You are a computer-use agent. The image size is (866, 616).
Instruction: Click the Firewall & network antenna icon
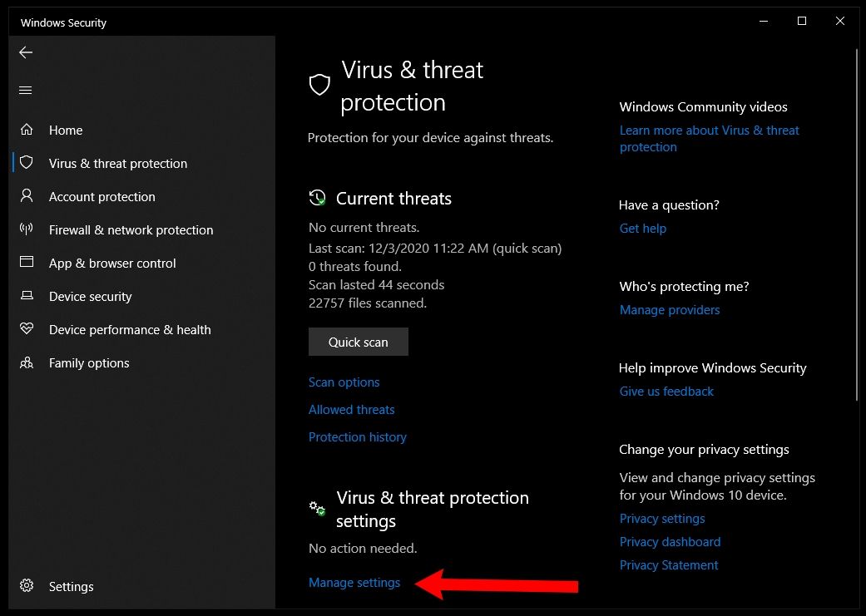tap(27, 229)
